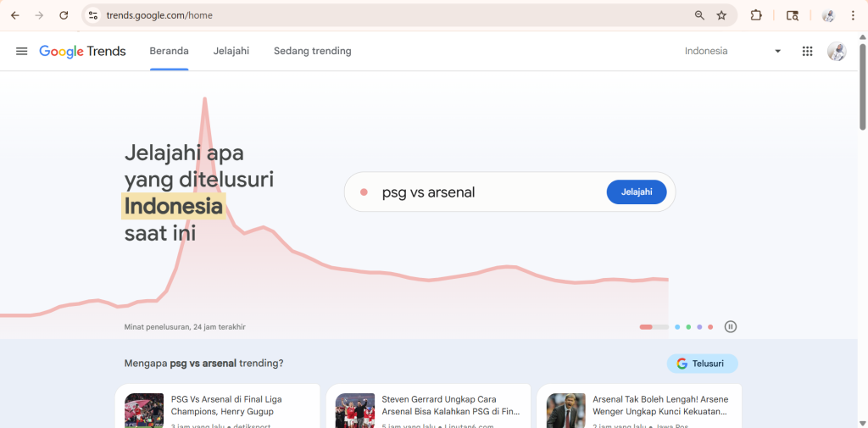Click the red dot beside psg vs arsenal

tap(364, 192)
